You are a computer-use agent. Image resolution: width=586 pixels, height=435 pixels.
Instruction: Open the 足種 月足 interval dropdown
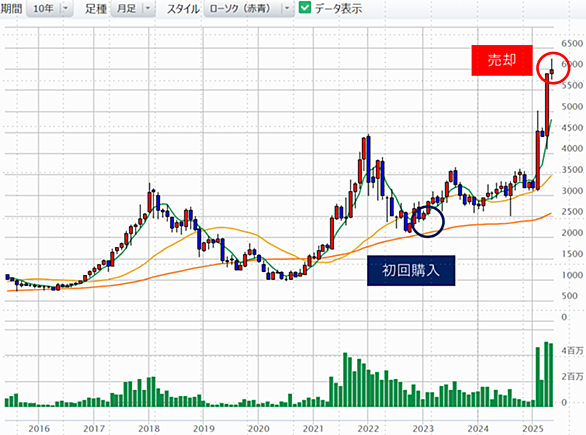133,9
